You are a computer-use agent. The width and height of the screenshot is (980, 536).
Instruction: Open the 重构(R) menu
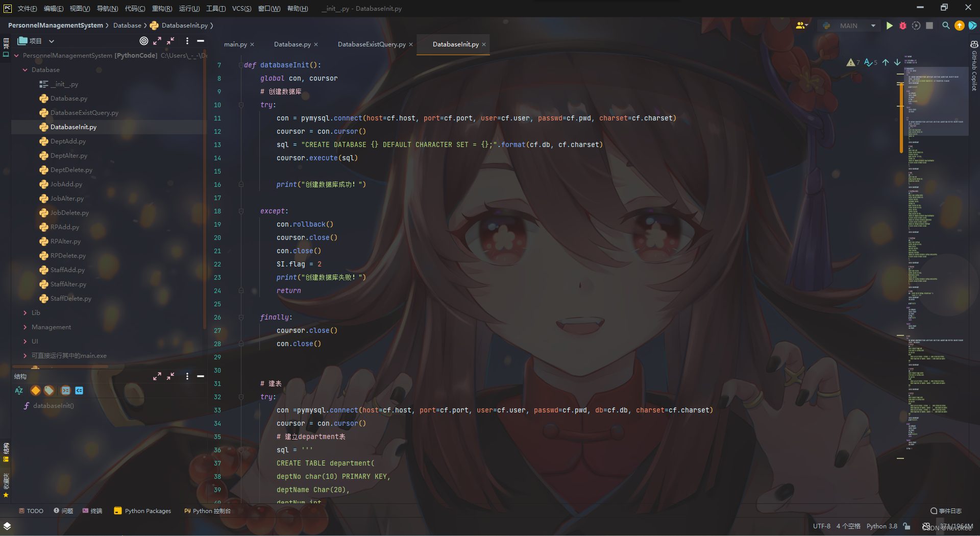pos(162,9)
